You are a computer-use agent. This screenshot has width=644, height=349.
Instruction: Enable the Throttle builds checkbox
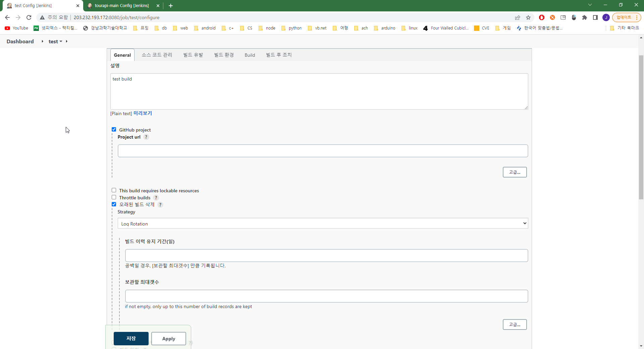coord(114,197)
